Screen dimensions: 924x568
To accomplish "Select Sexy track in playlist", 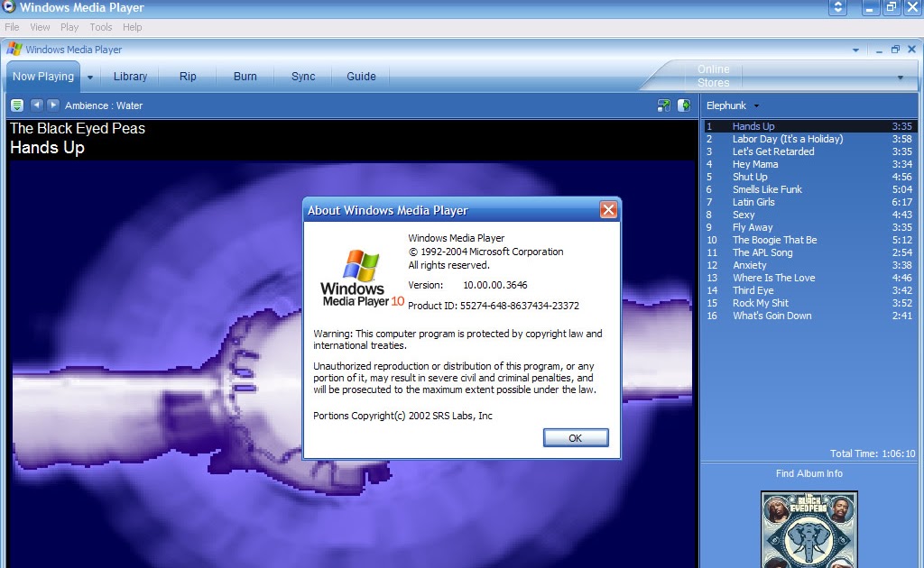I will click(x=809, y=215).
